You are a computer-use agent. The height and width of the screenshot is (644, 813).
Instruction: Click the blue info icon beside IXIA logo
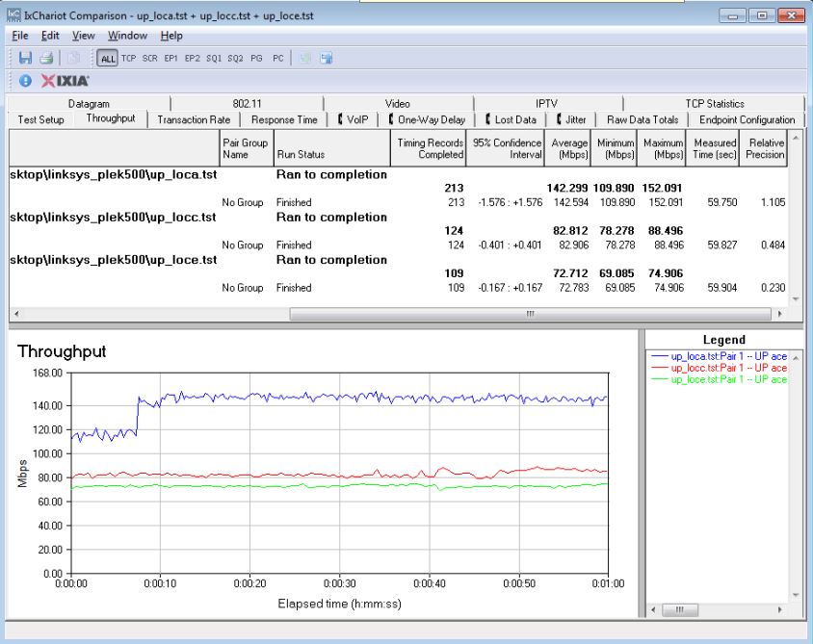pyautogui.click(x=25, y=81)
